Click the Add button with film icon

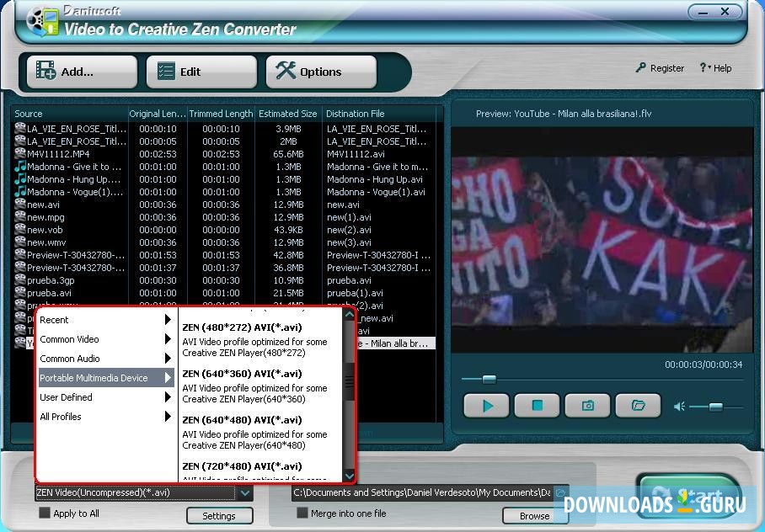coord(82,72)
